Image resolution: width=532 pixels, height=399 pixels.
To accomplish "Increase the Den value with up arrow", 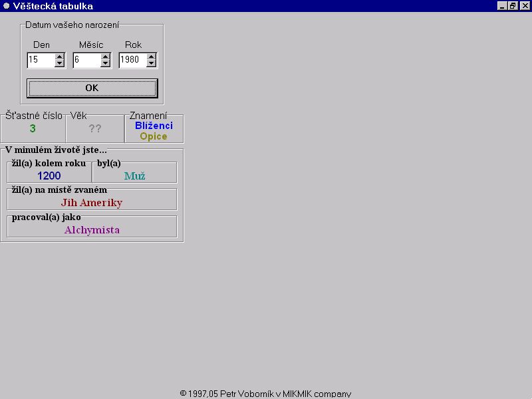I will tap(60, 57).
